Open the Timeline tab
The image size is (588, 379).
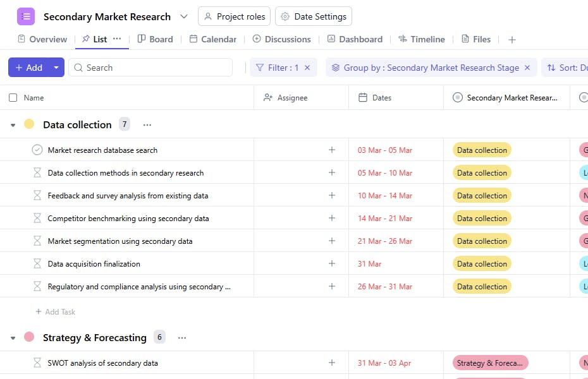click(422, 39)
